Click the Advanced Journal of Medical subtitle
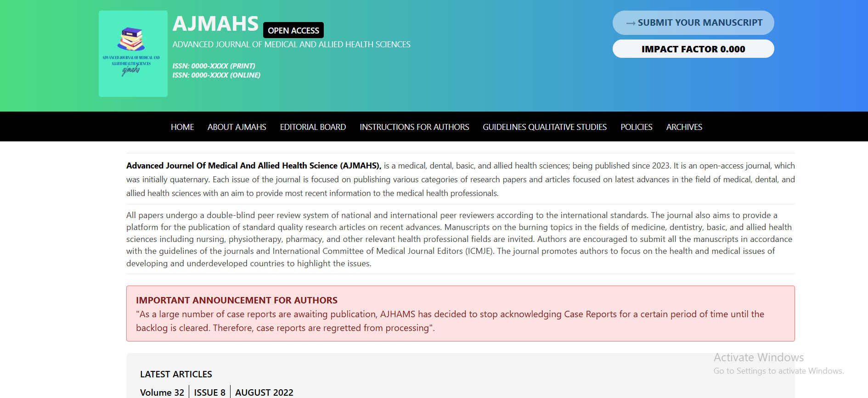Screen dimensions: 868x398 (292, 45)
